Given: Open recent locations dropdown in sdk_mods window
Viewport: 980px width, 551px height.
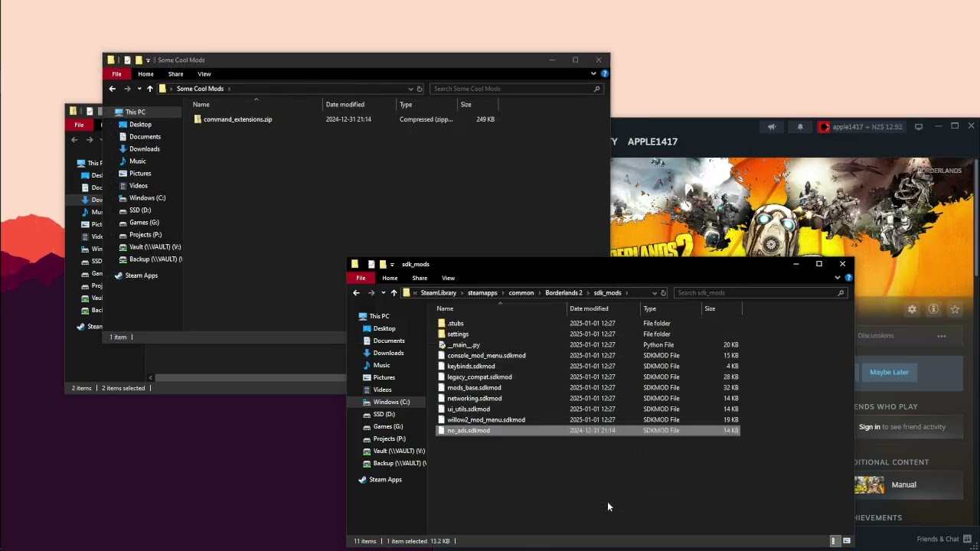Looking at the screenshot, I should [x=383, y=293].
